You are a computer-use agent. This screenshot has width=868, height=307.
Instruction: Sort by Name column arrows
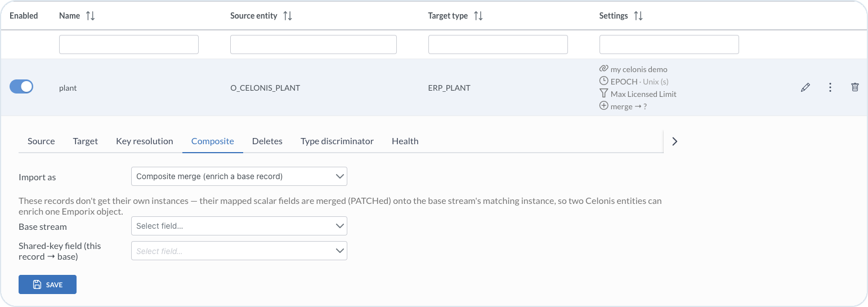[x=90, y=16]
